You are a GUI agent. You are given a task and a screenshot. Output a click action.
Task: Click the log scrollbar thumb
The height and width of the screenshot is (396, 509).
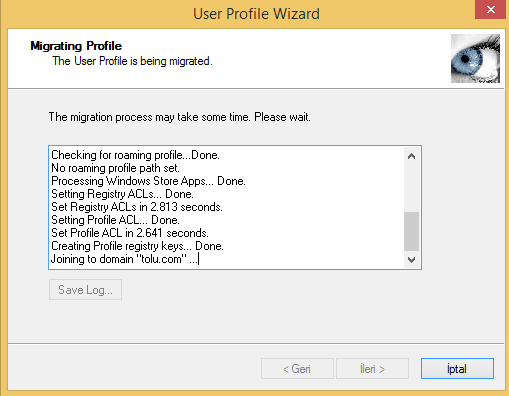[x=411, y=231]
